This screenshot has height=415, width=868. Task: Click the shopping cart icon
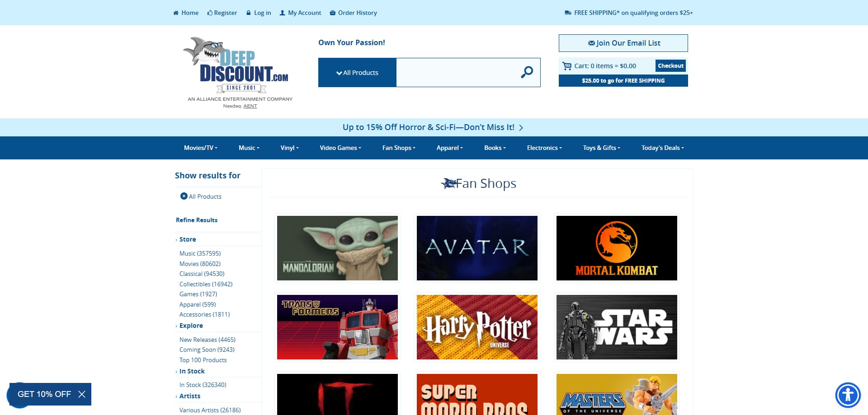click(x=567, y=66)
